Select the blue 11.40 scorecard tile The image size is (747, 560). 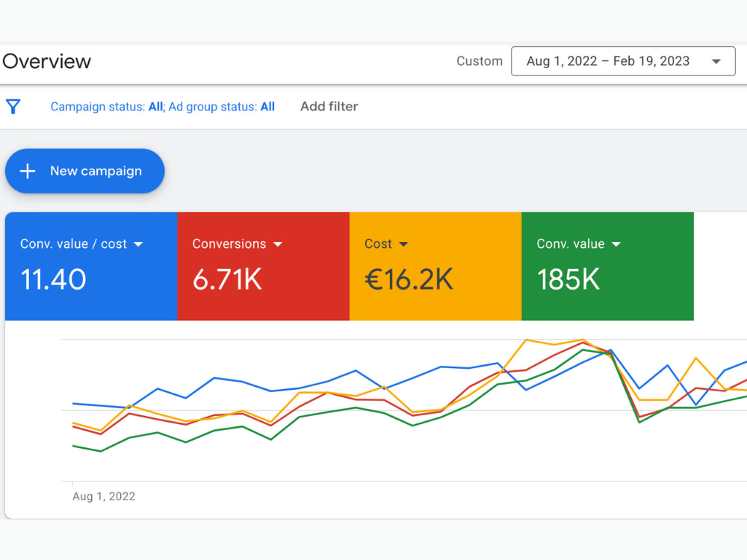(91, 267)
